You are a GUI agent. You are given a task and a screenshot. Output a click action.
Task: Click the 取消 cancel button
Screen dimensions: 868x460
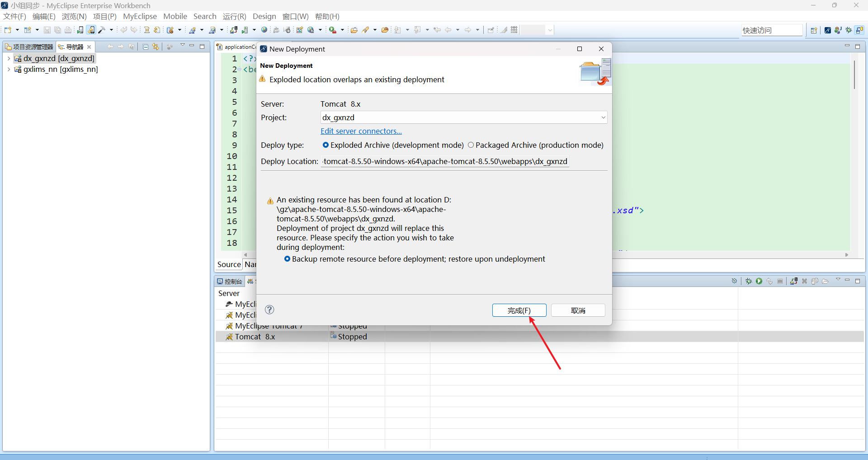click(578, 310)
